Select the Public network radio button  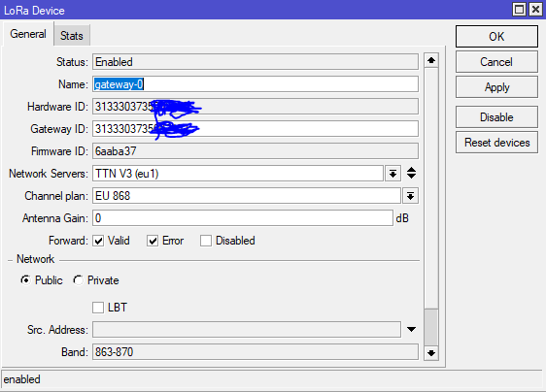(26, 280)
